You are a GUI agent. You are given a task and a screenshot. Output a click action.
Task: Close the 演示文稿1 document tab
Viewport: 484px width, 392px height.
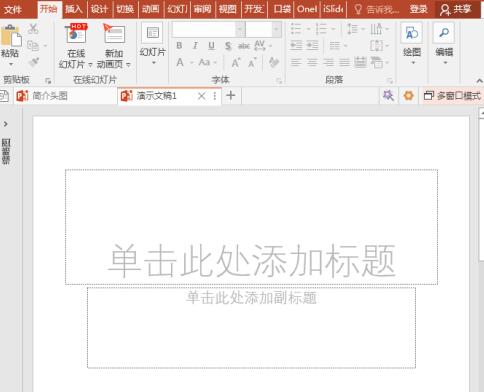click(201, 96)
